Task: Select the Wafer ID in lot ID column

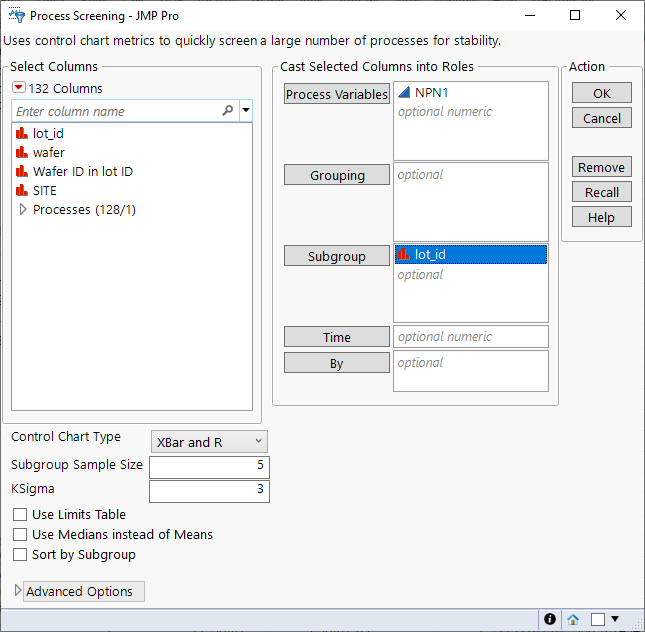Action: [83, 171]
